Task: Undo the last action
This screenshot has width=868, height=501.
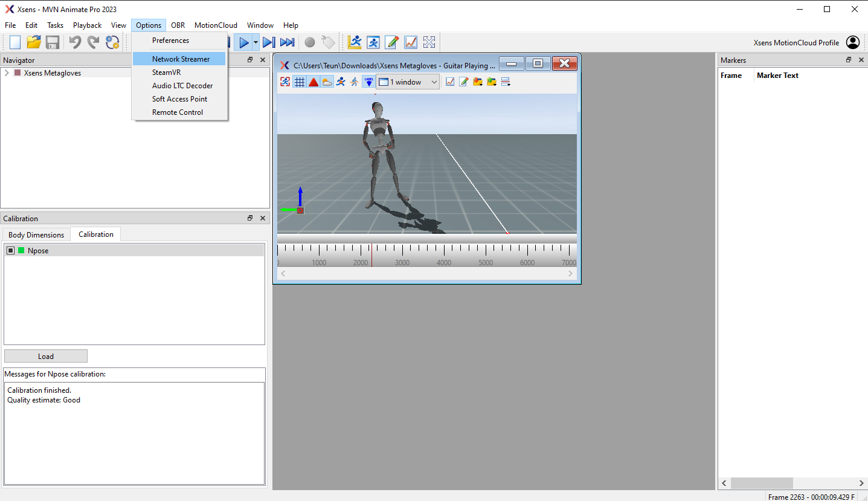Action: click(75, 42)
